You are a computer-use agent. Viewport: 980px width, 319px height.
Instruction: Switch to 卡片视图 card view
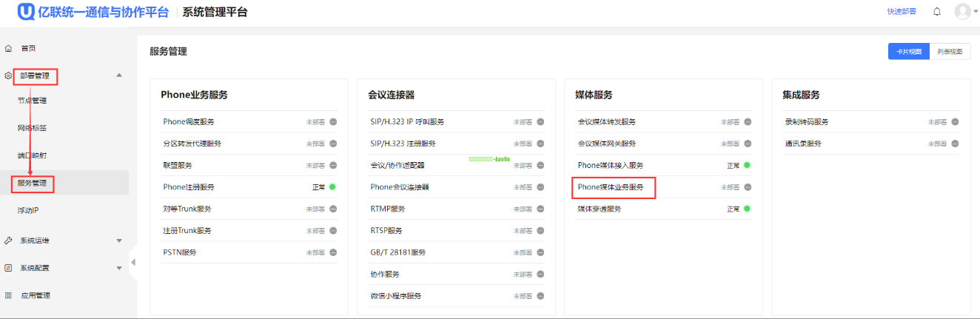pos(908,51)
